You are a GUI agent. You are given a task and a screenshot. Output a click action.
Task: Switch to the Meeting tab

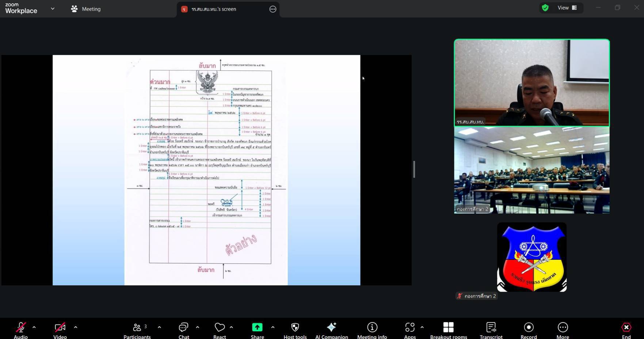tap(86, 9)
